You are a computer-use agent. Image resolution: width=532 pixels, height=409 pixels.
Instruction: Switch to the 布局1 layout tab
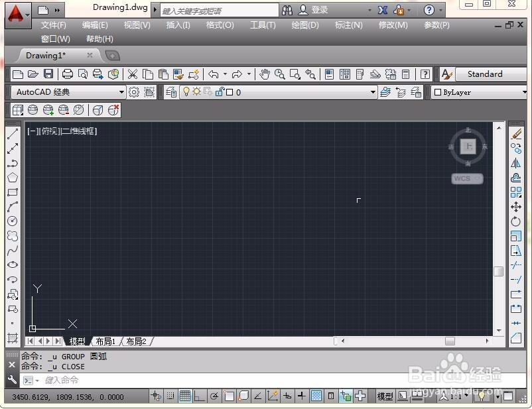coord(106,341)
